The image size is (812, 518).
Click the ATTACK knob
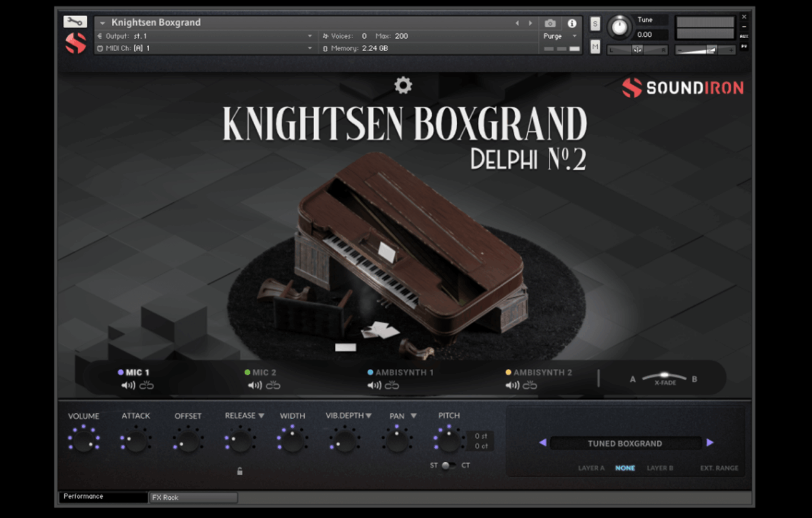(136, 442)
